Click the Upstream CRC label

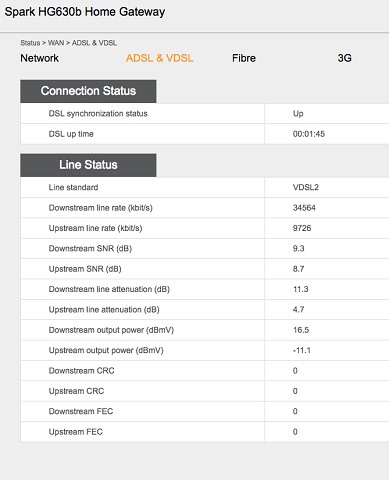pos(76,391)
